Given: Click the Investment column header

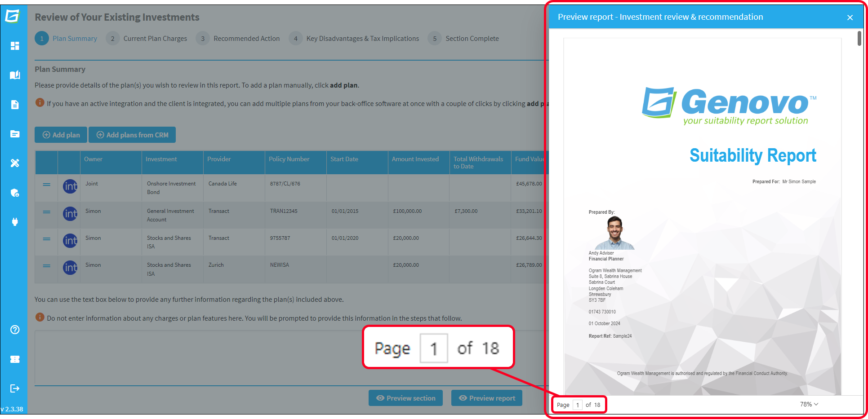Looking at the screenshot, I should pyautogui.click(x=172, y=163).
